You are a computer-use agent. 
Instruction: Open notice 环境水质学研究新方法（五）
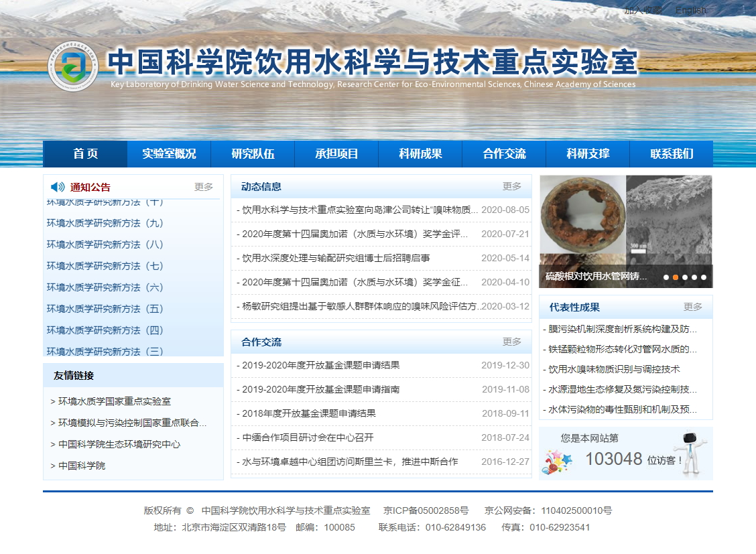point(105,309)
